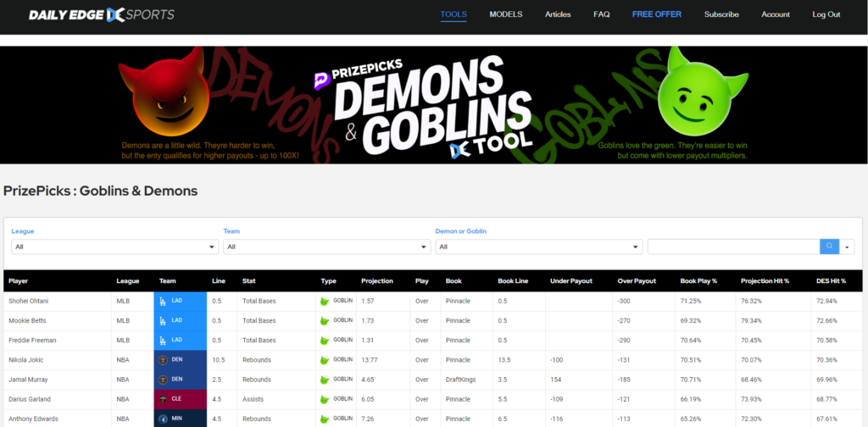Sort by Over Payout column header

click(637, 281)
